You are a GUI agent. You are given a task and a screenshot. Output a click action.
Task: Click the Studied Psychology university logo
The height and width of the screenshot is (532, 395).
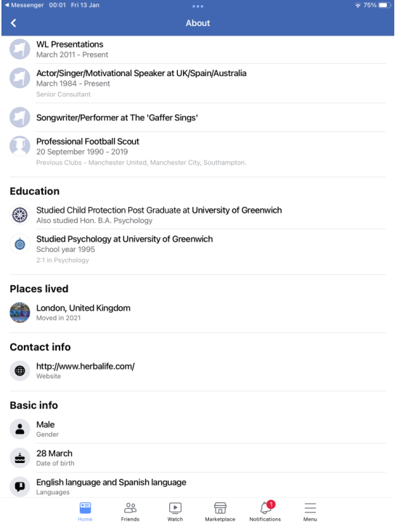coord(20,244)
